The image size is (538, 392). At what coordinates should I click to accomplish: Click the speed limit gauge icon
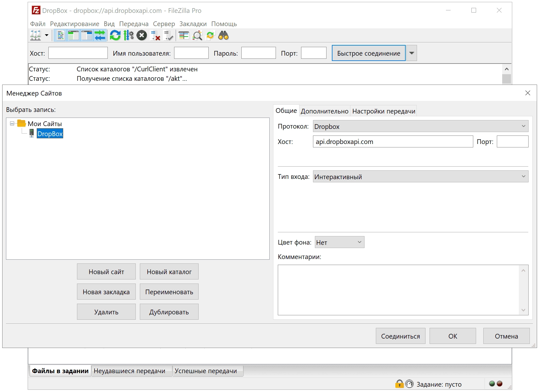[409, 384]
